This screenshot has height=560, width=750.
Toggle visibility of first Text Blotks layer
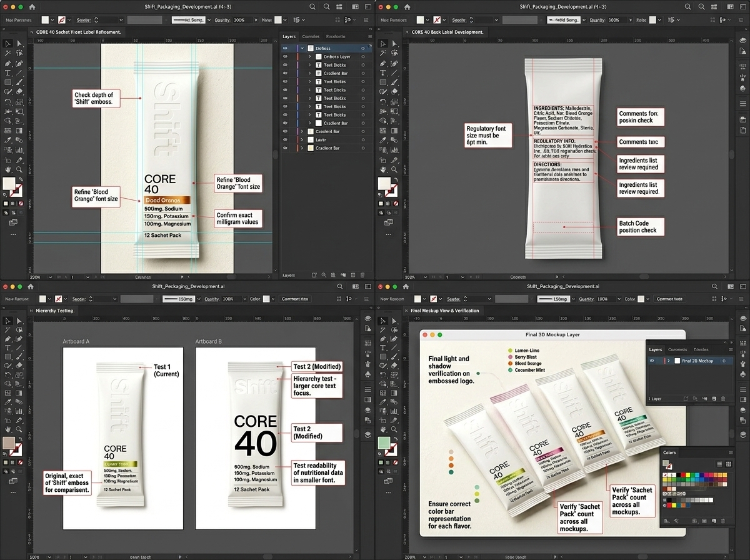tap(285, 65)
